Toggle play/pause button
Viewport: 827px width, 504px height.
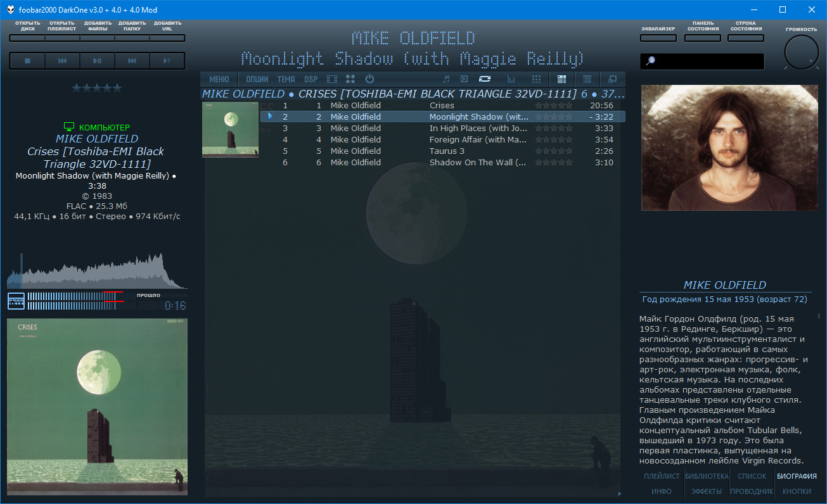pyautogui.click(x=97, y=61)
